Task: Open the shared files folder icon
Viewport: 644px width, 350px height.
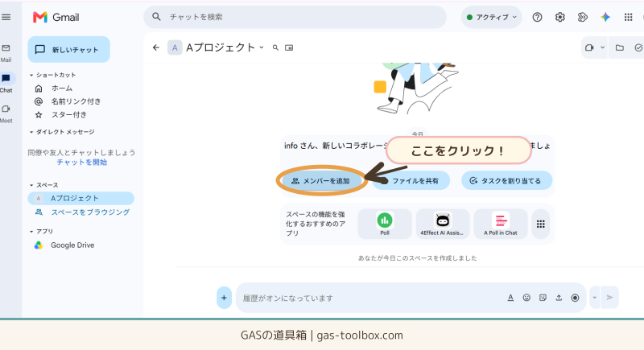Action: 619,47
